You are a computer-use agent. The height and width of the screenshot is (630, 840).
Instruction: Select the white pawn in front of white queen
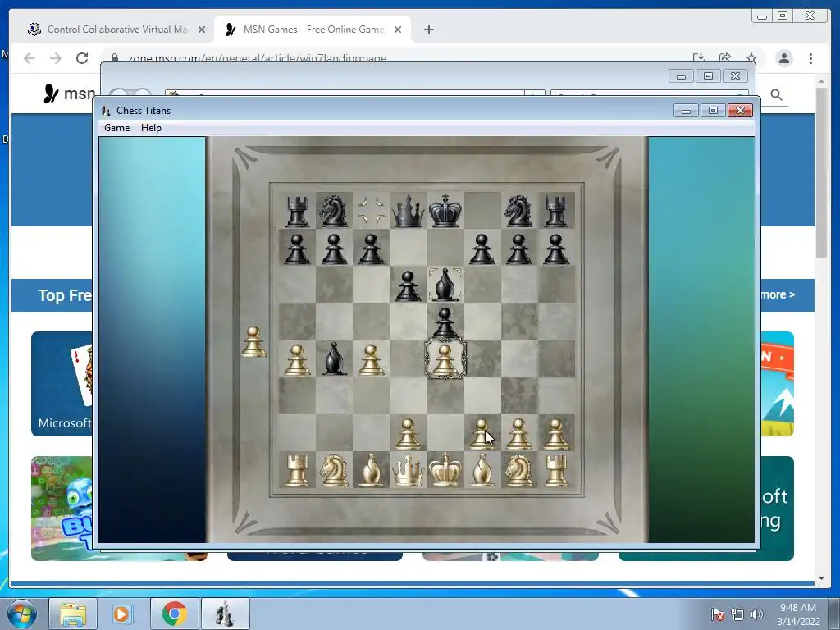coord(409,434)
